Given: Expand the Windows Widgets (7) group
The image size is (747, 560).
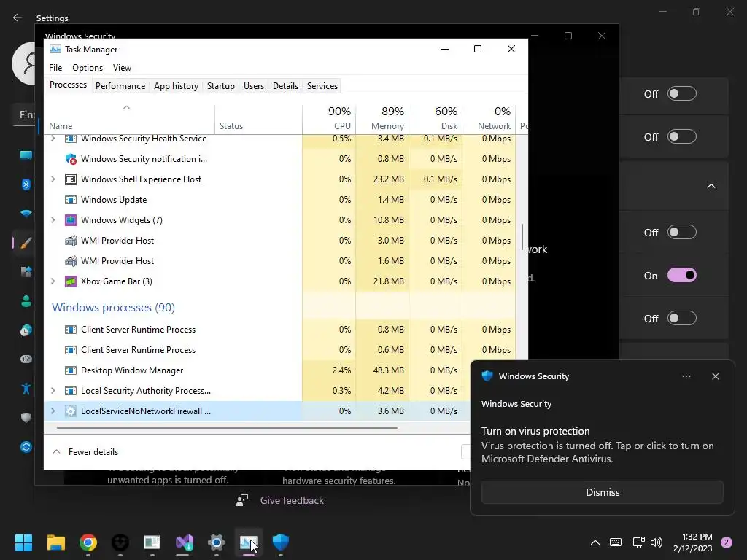Looking at the screenshot, I should 53,220.
